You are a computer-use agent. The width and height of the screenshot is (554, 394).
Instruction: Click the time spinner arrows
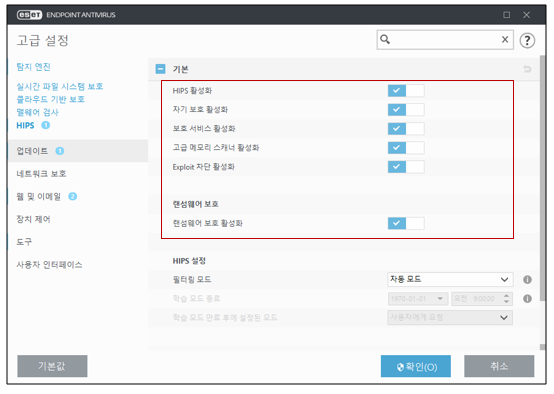[x=506, y=299]
